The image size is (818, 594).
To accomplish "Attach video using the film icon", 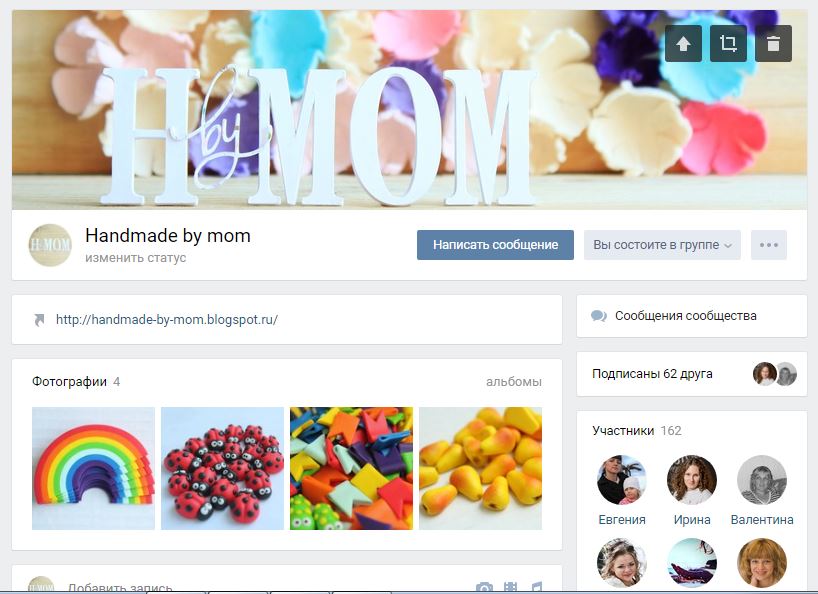I will [511, 588].
